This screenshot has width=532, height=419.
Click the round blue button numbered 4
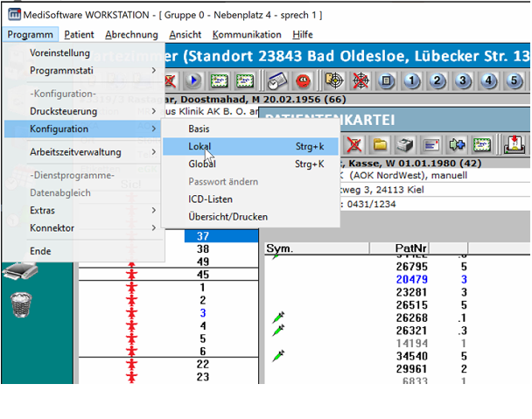pos(488,81)
